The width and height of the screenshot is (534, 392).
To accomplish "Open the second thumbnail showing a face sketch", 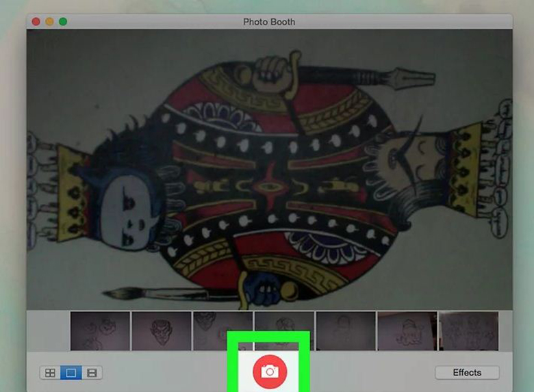I will [x=161, y=331].
